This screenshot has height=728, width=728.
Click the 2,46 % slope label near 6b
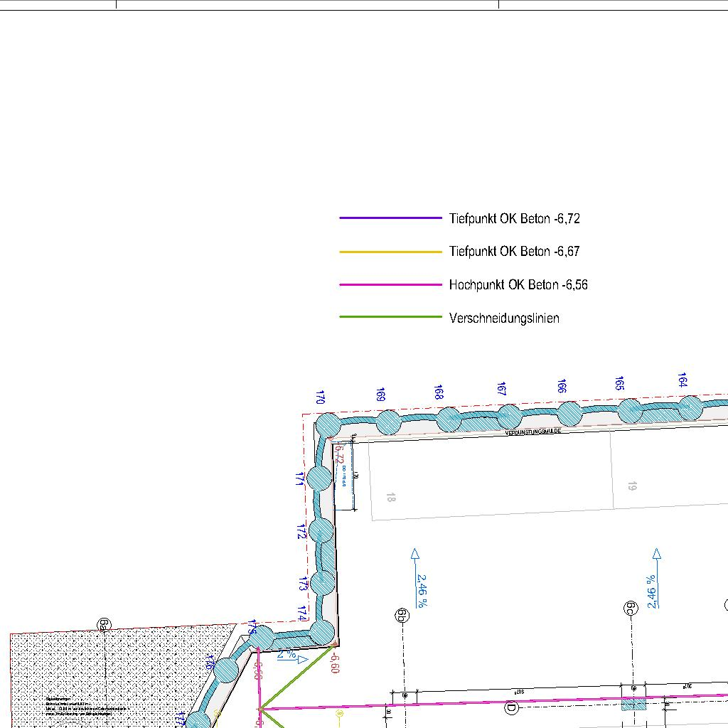[422, 591]
